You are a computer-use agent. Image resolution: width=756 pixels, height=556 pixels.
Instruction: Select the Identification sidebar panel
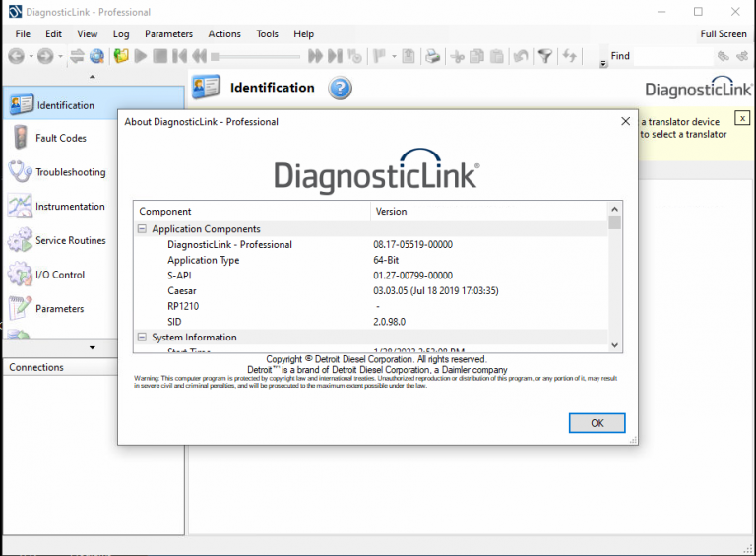94,104
